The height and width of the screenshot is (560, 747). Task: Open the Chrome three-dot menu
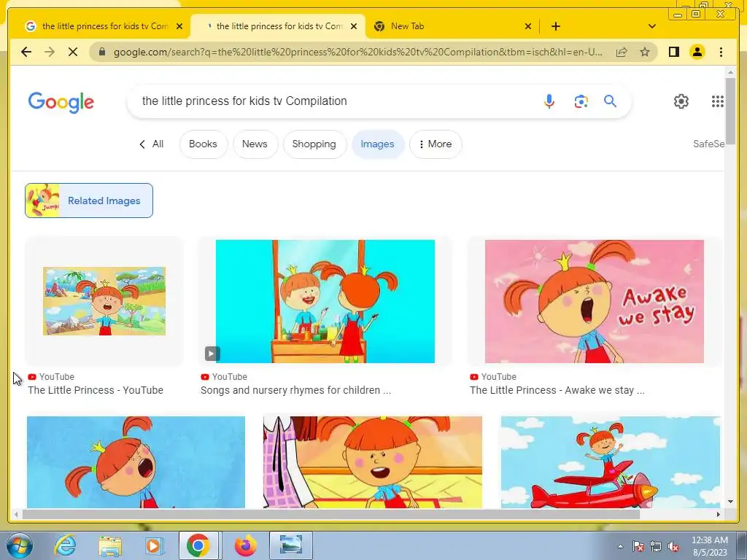pyautogui.click(x=721, y=52)
